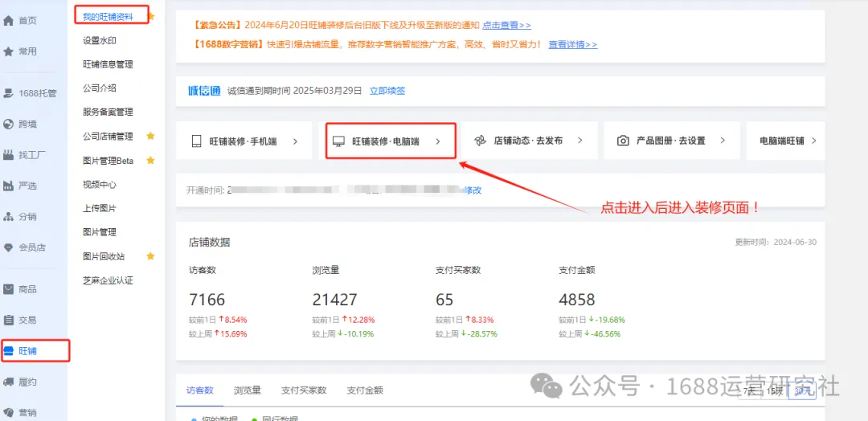
Task: Click the 严选 sidebar icon
Action: 8,186
